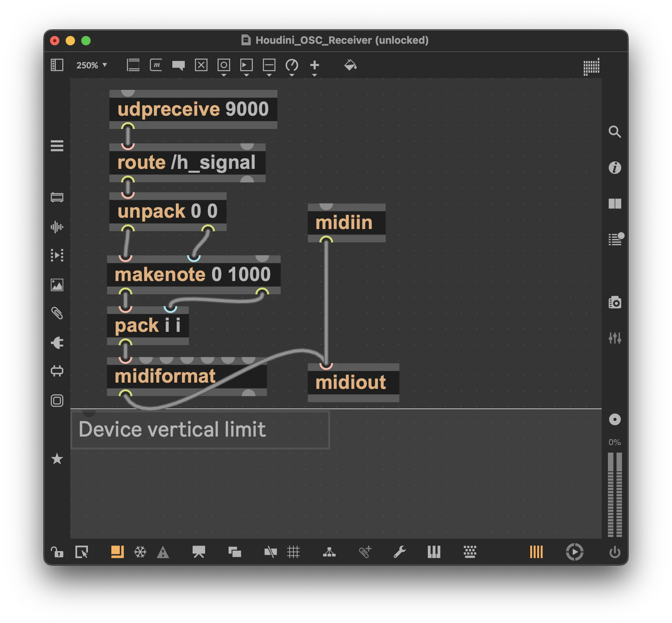
Task: Click the warning triangle in bottom toolbar
Action: (163, 552)
